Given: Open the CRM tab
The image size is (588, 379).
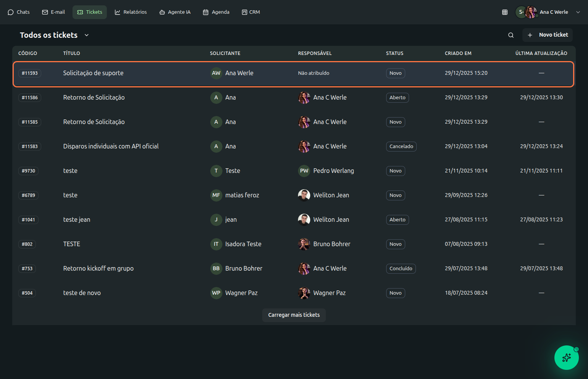Looking at the screenshot, I should [251, 12].
